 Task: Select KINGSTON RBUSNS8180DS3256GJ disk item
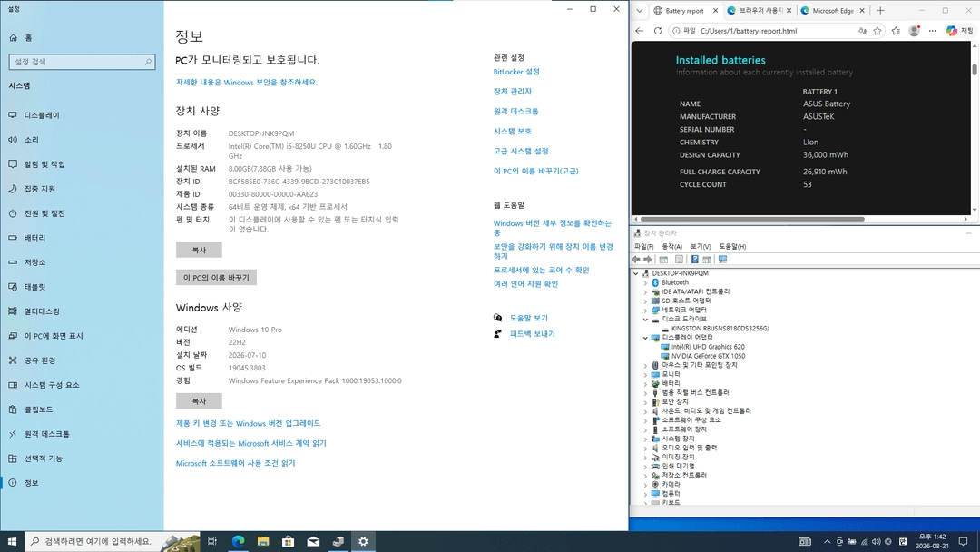720,328
